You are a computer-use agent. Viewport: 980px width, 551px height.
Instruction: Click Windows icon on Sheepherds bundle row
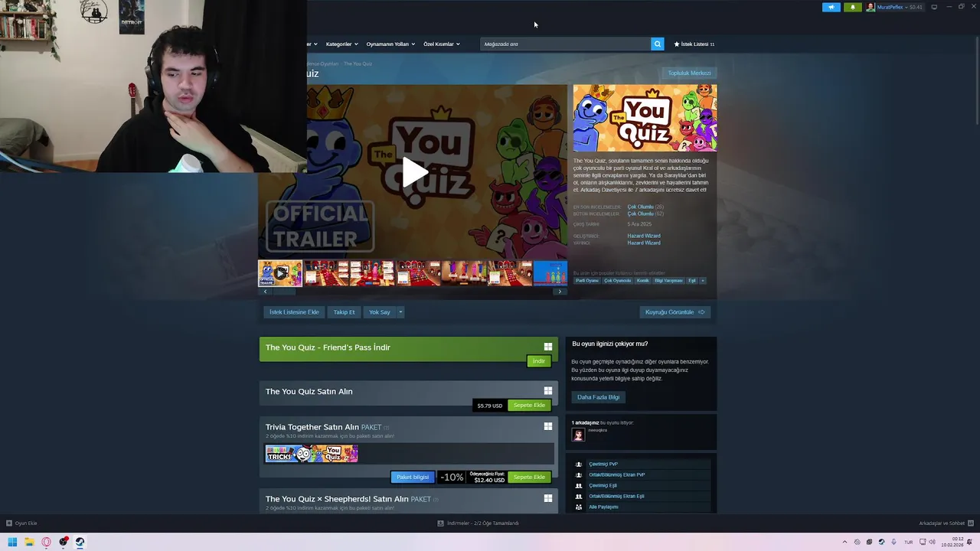(548, 498)
